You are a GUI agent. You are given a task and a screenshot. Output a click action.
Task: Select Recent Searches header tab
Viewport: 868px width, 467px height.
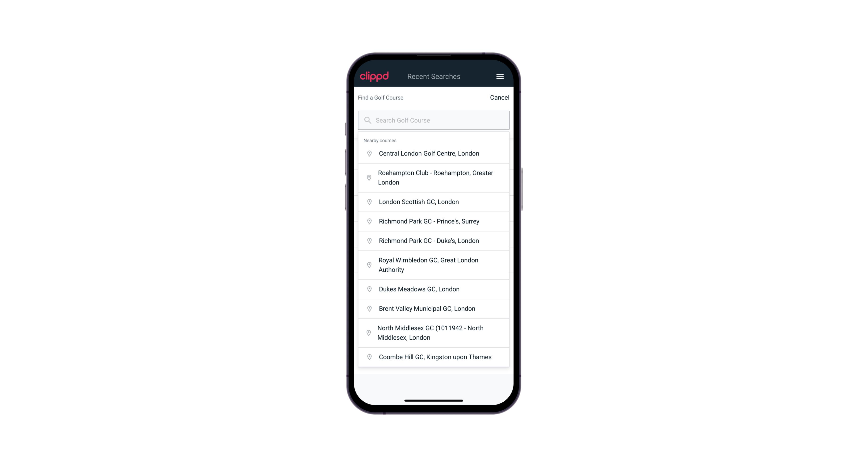click(x=434, y=76)
